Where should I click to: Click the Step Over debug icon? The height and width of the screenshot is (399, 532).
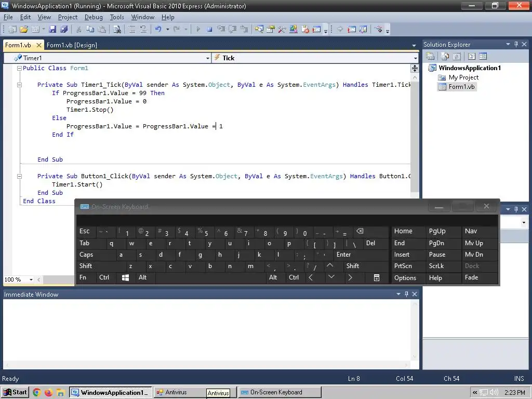coord(233,30)
